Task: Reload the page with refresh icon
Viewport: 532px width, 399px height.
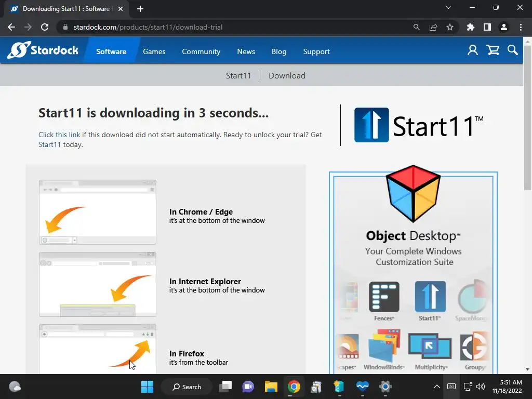Action: click(45, 27)
